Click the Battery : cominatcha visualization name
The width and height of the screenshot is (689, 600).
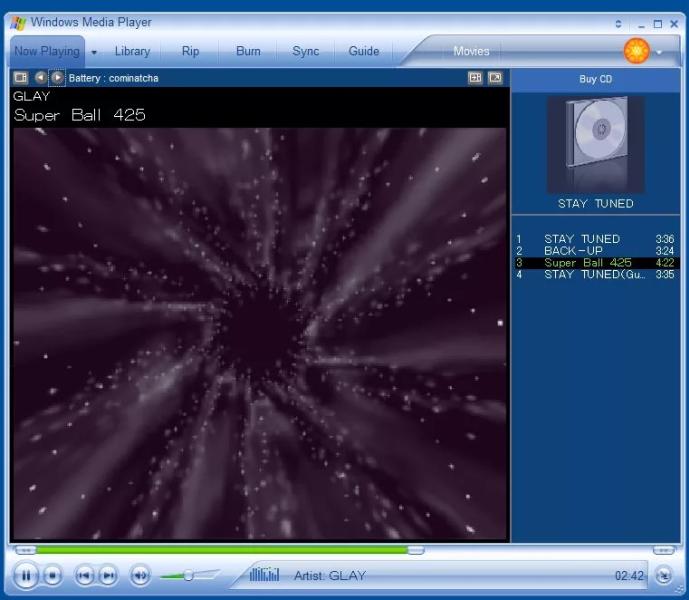point(113,78)
